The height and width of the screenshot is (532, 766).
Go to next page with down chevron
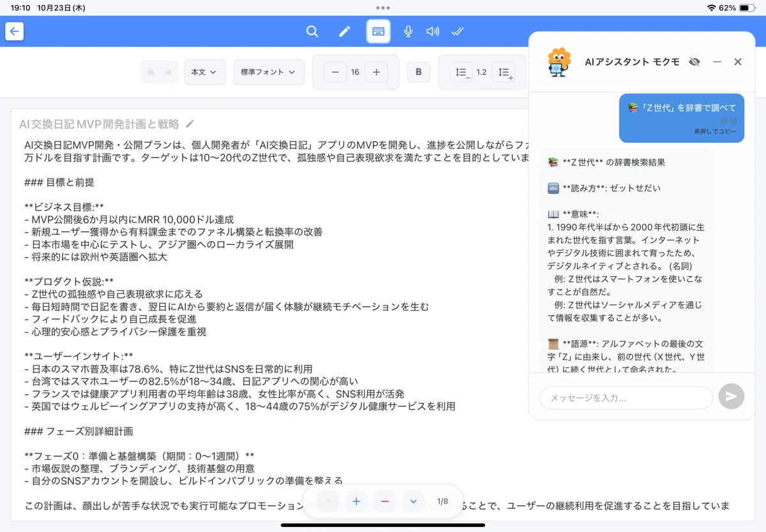coord(413,501)
